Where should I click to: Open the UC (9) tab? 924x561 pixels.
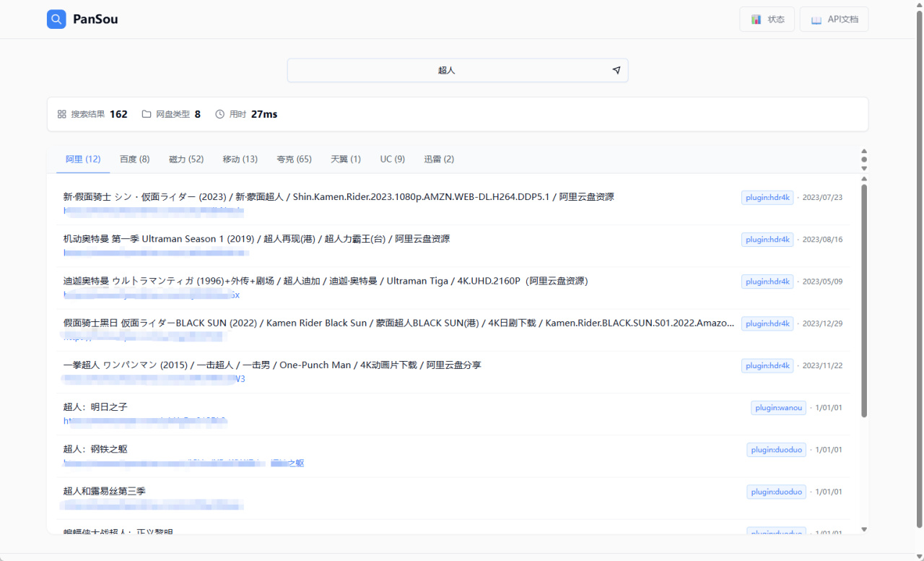pos(393,159)
